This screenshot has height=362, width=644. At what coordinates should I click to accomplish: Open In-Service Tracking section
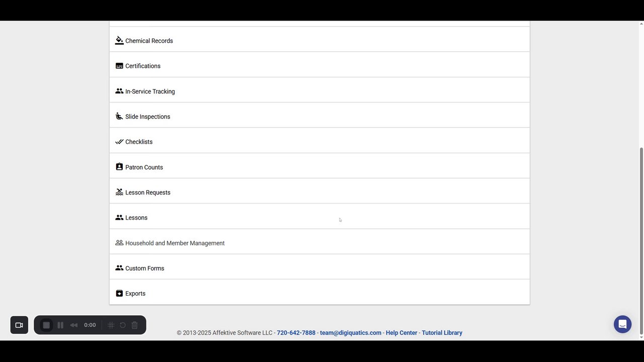[150, 92]
